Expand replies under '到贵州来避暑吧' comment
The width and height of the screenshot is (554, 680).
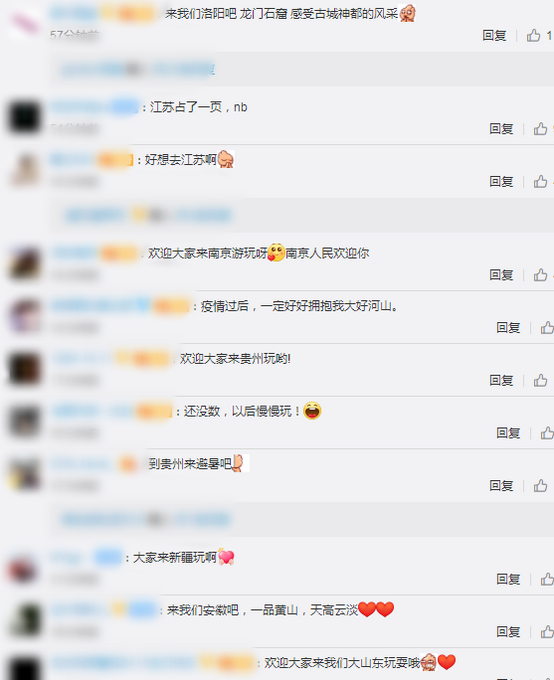[x=146, y=519]
